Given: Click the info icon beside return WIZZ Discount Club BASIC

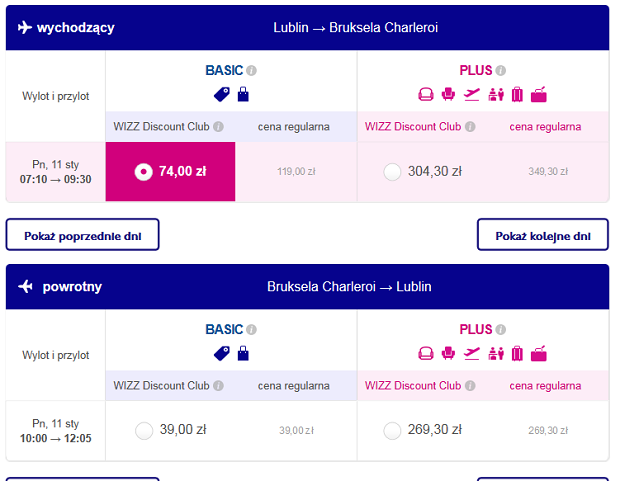Looking at the screenshot, I should [x=218, y=386].
